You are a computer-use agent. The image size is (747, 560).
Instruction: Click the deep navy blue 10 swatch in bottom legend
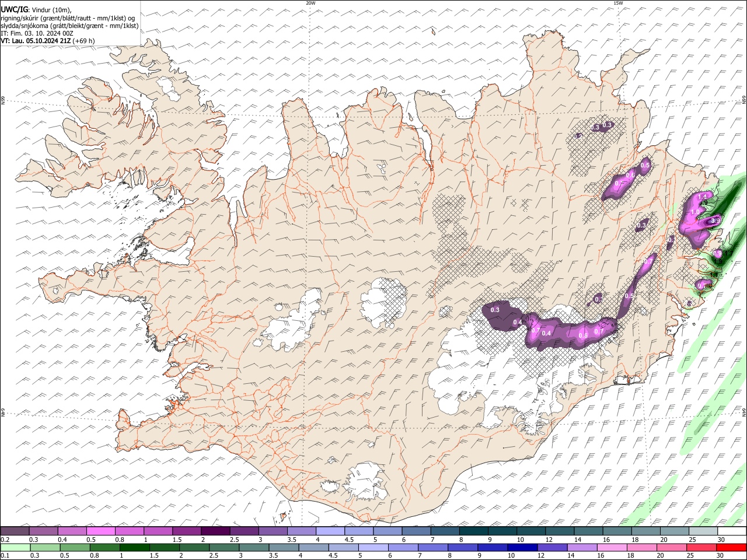tap(522, 547)
